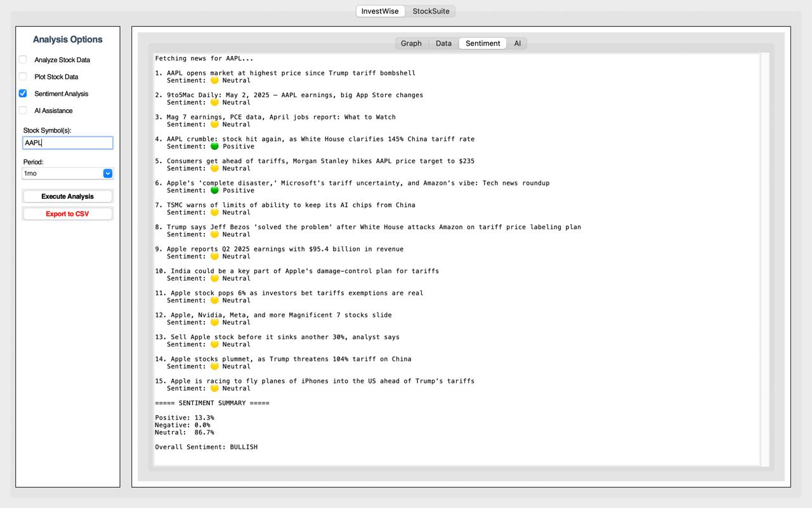Click the yellow Neutral icon under headline 15
This screenshot has width=812, height=508.
(214, 389)
